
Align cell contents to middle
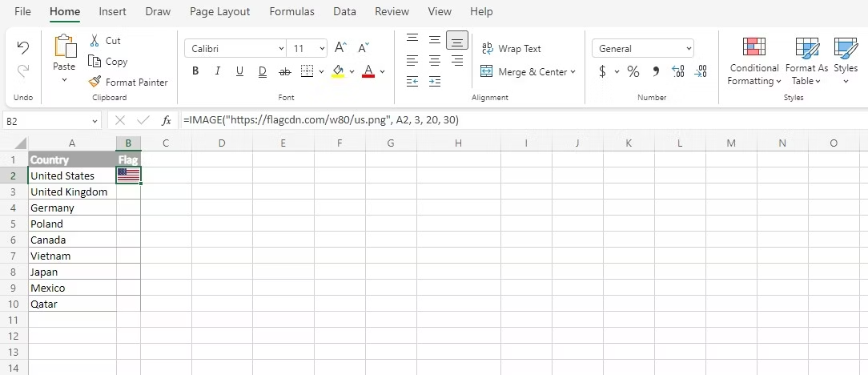pos(435,39)
